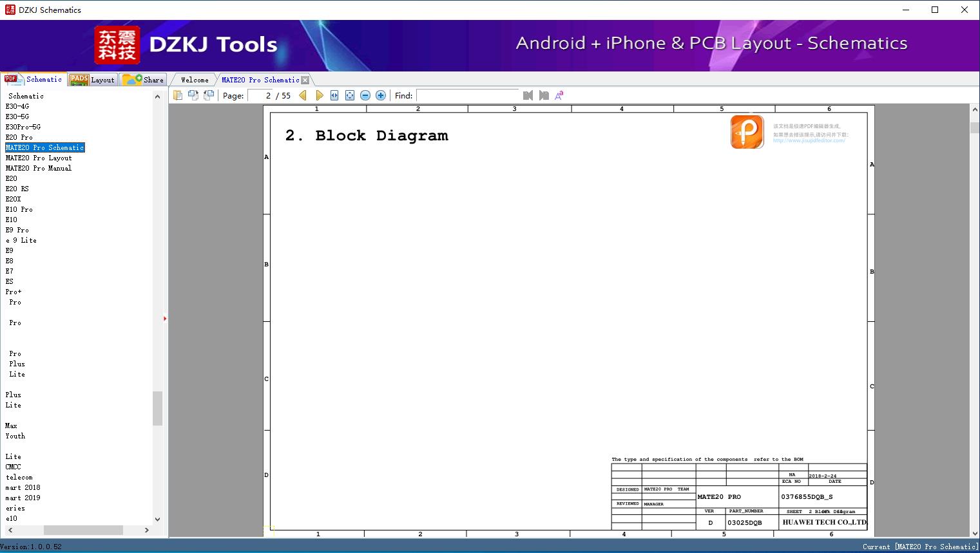
Task: Select Youth in the list
Action: (x=15, y=436)
